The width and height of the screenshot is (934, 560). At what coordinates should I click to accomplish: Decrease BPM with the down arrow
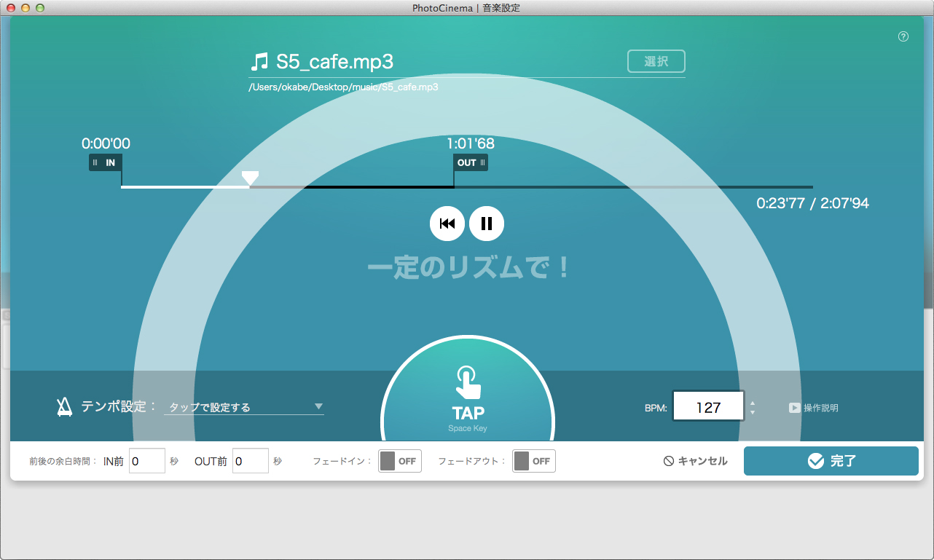(753, 413)
